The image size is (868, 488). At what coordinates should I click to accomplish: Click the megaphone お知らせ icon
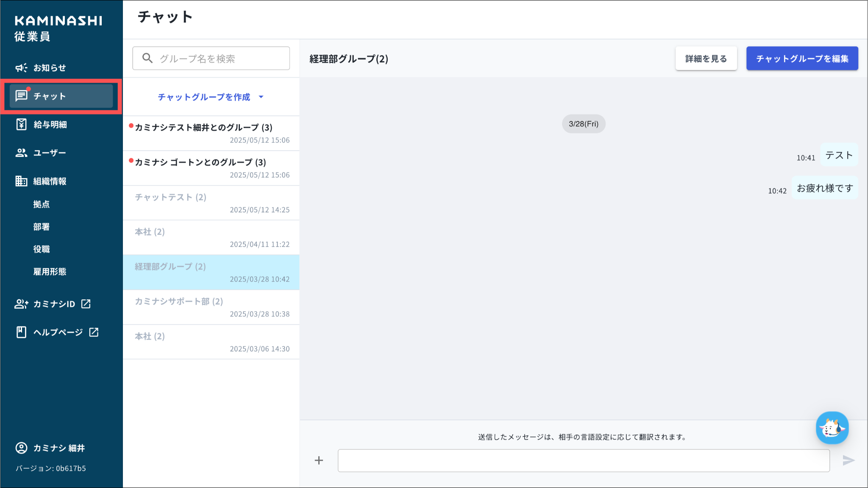(x=21, y=68)
